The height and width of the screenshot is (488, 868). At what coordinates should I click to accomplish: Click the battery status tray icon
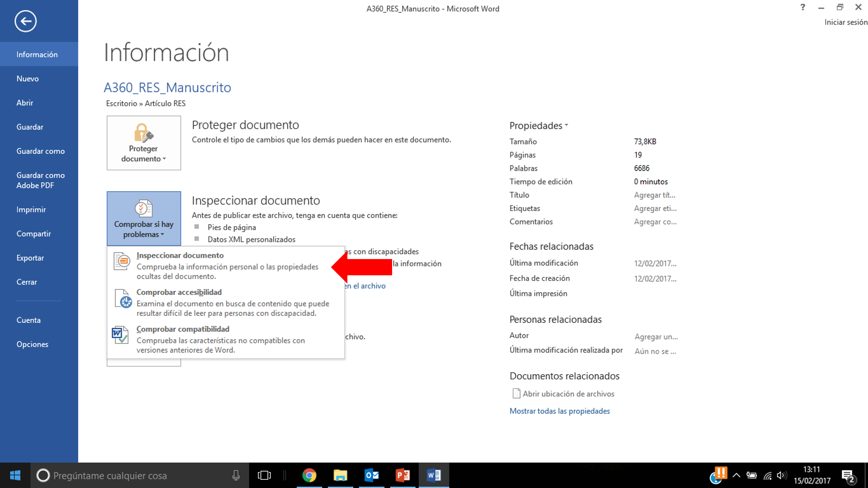[x=751, y=475]
